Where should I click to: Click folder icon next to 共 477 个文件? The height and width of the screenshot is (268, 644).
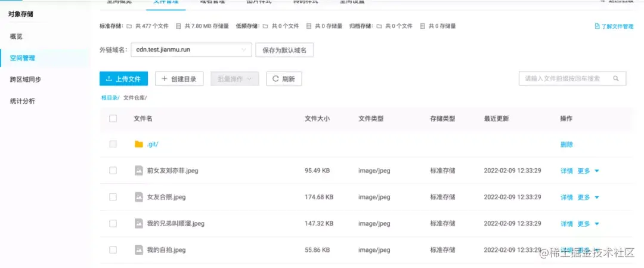click(129, 26)
